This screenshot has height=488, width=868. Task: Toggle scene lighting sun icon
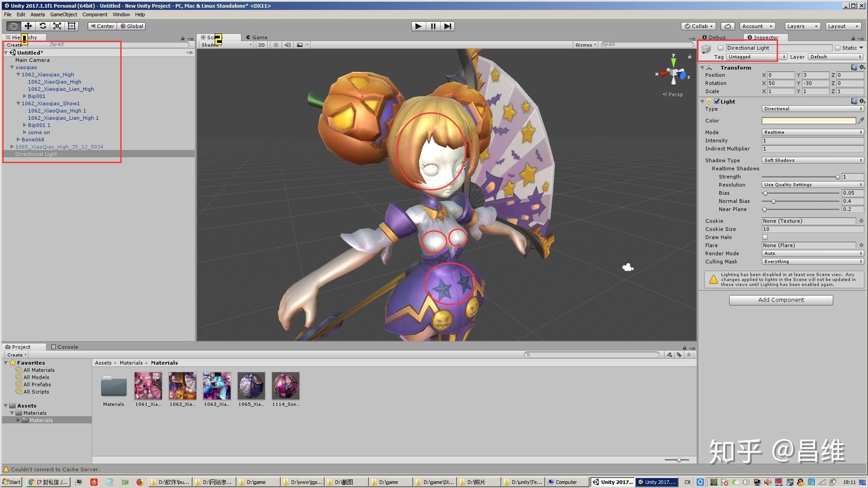click(x=276, y=45)
